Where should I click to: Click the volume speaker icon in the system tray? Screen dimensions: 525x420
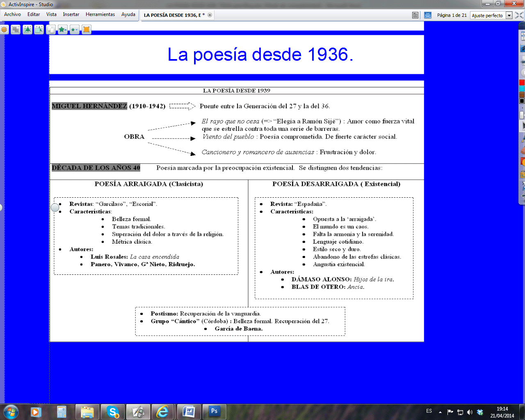(470, 412)
